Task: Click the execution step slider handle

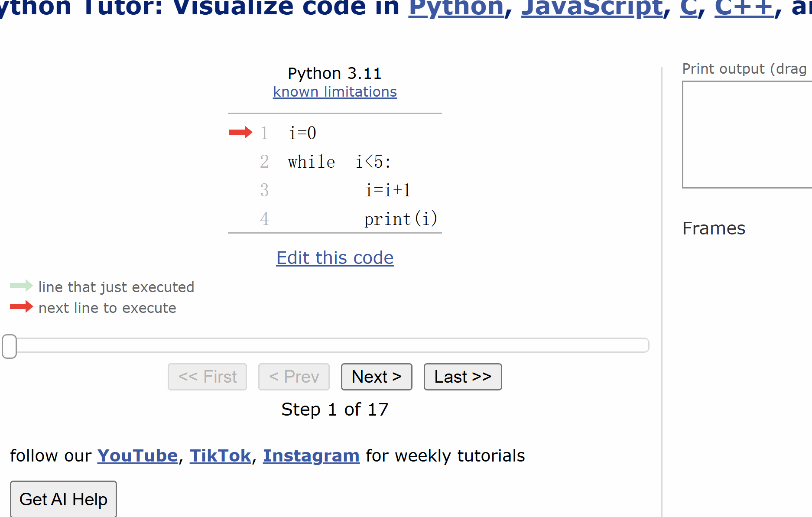Action: [9, 346]
